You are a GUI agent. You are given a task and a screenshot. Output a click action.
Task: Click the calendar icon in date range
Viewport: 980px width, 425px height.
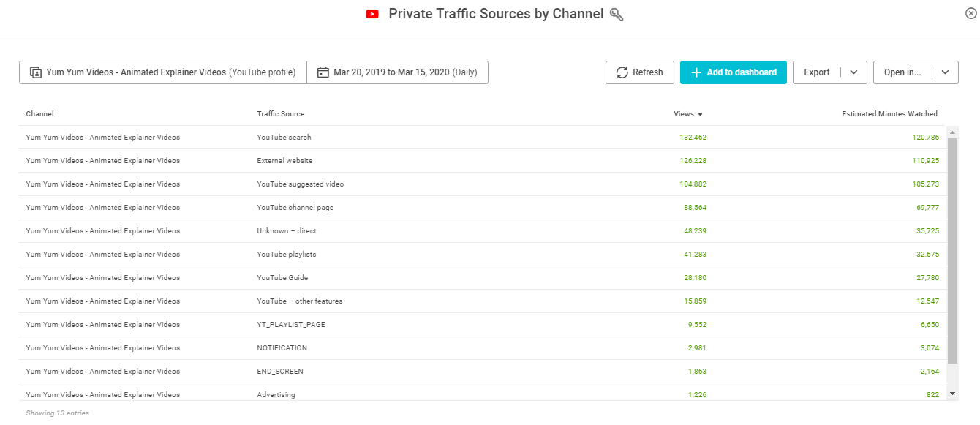click(x=323, y=72)
